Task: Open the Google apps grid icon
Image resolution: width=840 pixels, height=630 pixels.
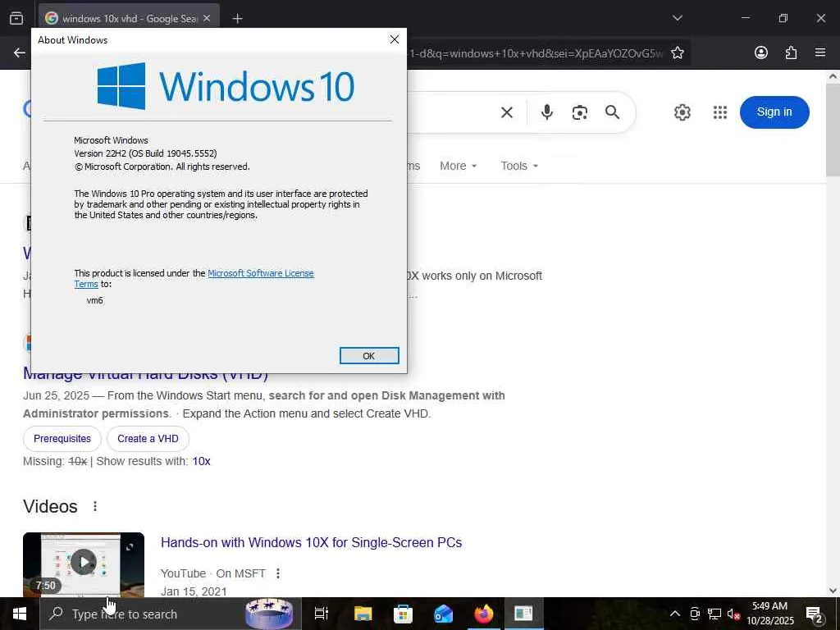Action: [720, 112]
